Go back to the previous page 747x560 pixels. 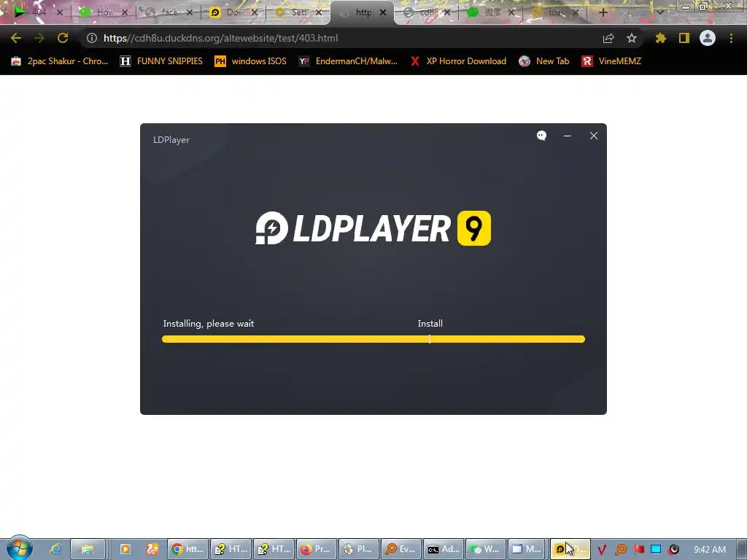click(x=16, y=38)
